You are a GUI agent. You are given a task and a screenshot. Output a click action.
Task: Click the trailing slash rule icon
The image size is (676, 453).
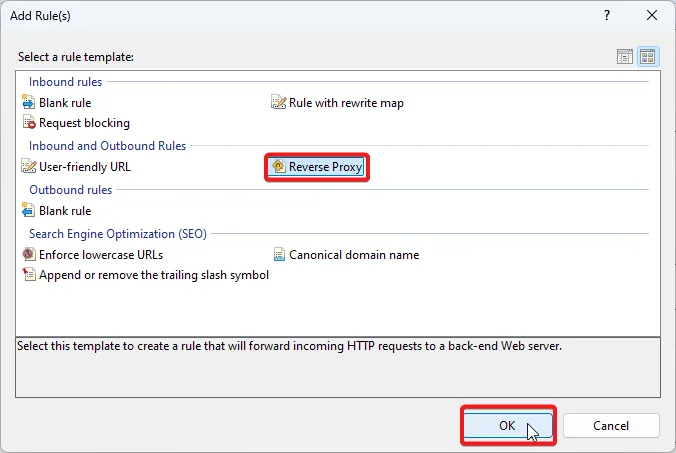click(28, 275)
